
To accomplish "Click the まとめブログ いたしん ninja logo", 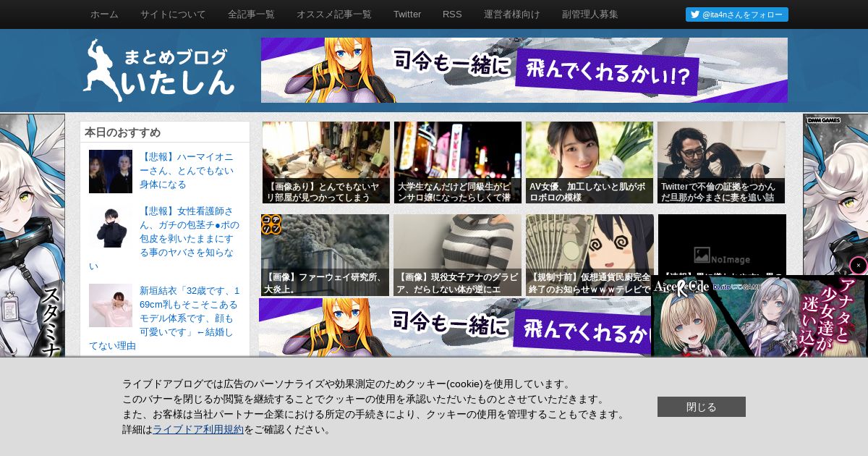I will click(x=159, y=70).
